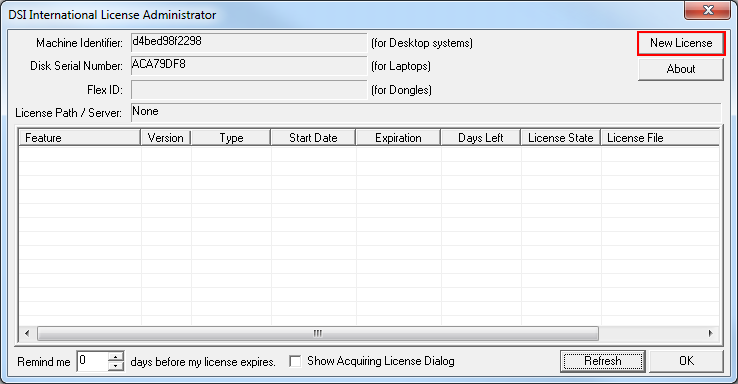The image size is (738, 384).
Task: Sort by the Days Left column
Action: (x=481, y=138)
